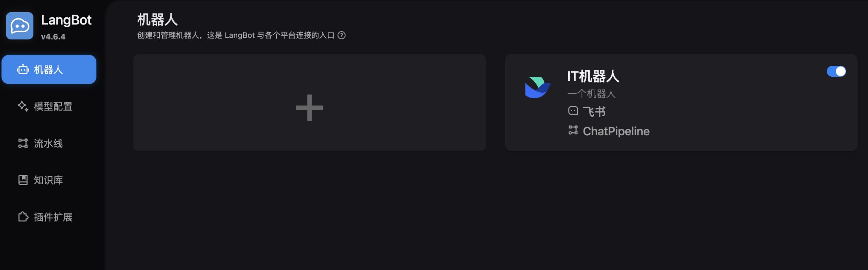Open the 插件扩展 menu label

click(x=53, y=217)
